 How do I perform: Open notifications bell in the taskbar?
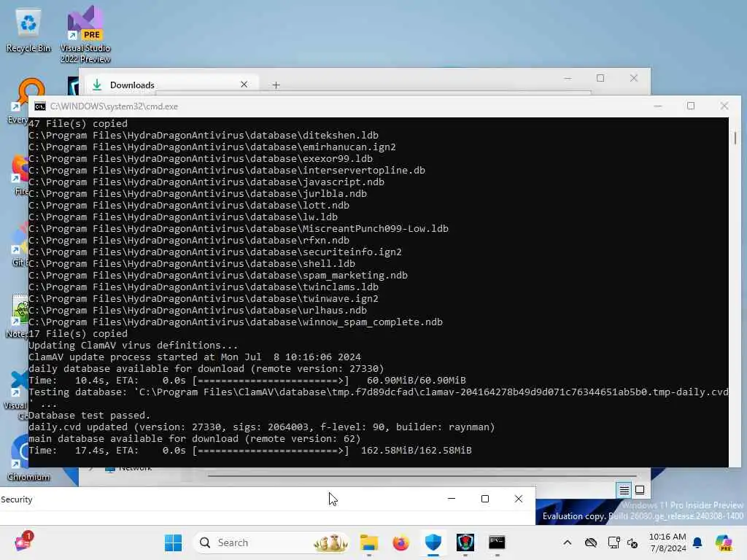point(697,542)
